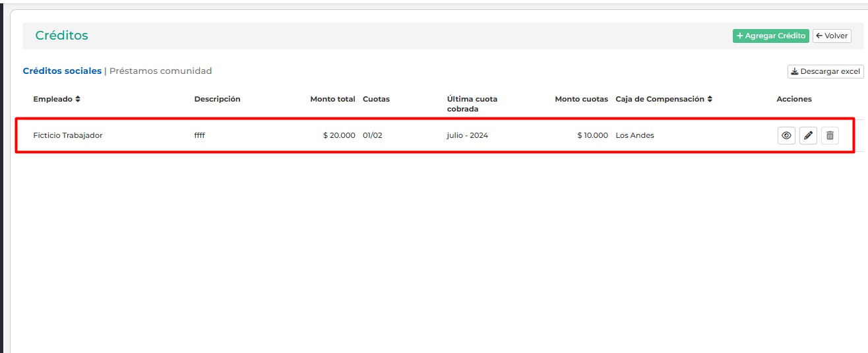Viewport: 868px width, 353px height.
Task: Sort by Caja de Compensación column
Action: click(x=664, y=99)
